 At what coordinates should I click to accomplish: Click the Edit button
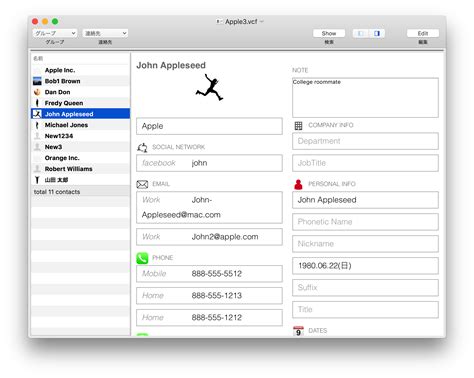pos(423,33)
